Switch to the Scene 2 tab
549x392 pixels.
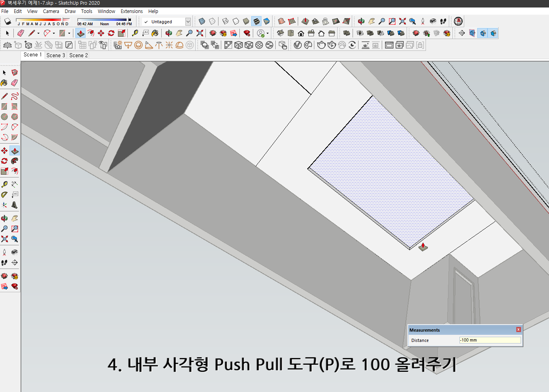coord(78,55)
